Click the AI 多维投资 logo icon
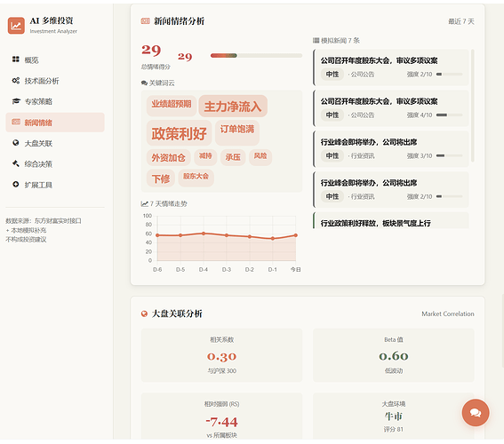504x444 pixels. coord(16,26)
